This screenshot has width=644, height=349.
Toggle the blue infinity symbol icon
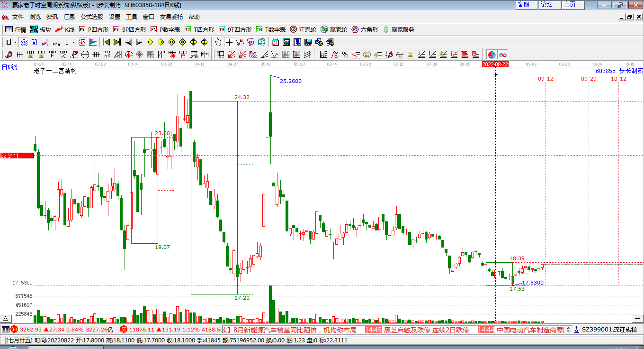tap(502, 55)
